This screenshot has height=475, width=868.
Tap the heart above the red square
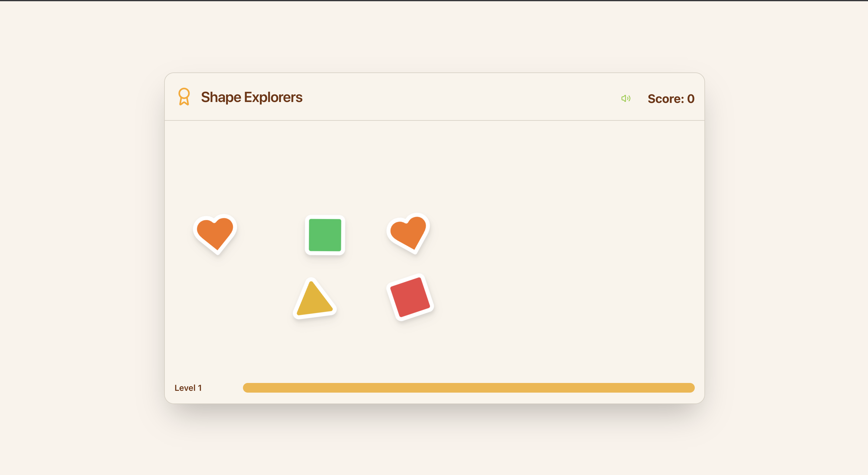pos(409,233)
